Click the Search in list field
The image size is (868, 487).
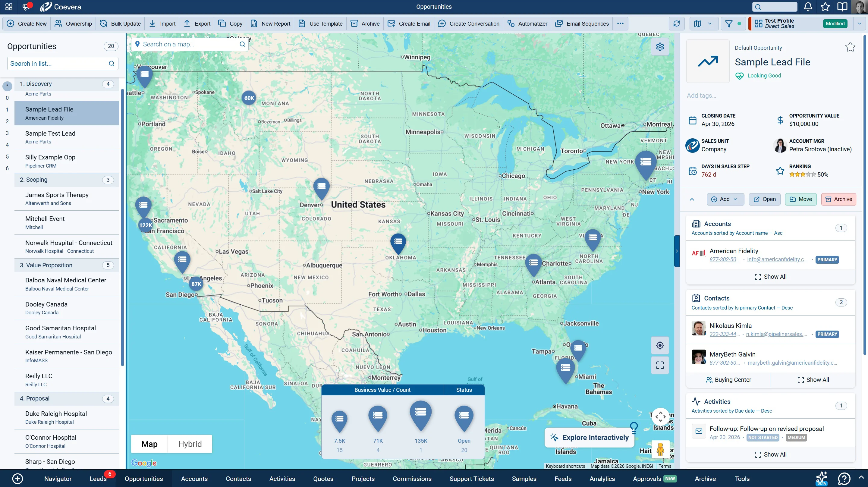(63, 63)
